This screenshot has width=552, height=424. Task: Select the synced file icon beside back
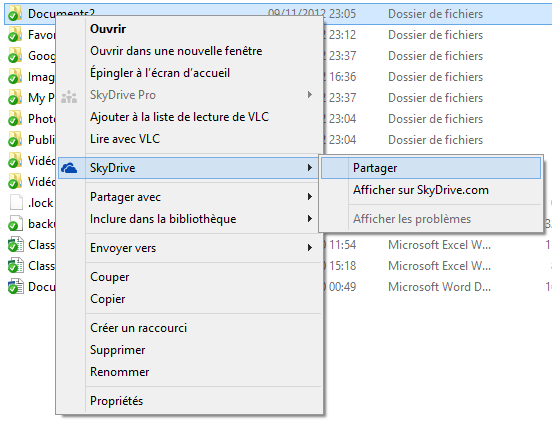pos(15,223)
